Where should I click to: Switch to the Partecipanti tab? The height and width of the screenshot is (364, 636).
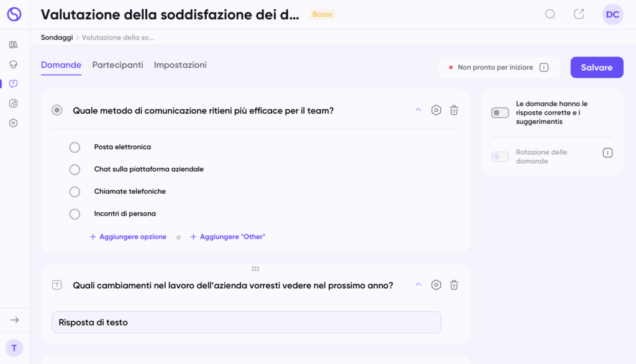click(117, 65)
